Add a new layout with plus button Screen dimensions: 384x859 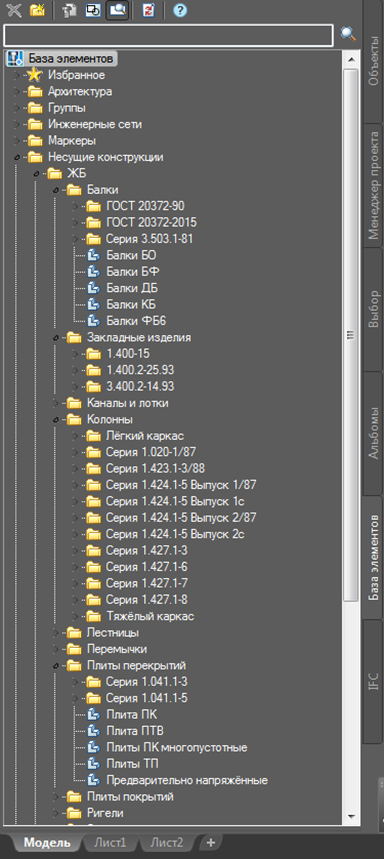(x=211, y=843)
